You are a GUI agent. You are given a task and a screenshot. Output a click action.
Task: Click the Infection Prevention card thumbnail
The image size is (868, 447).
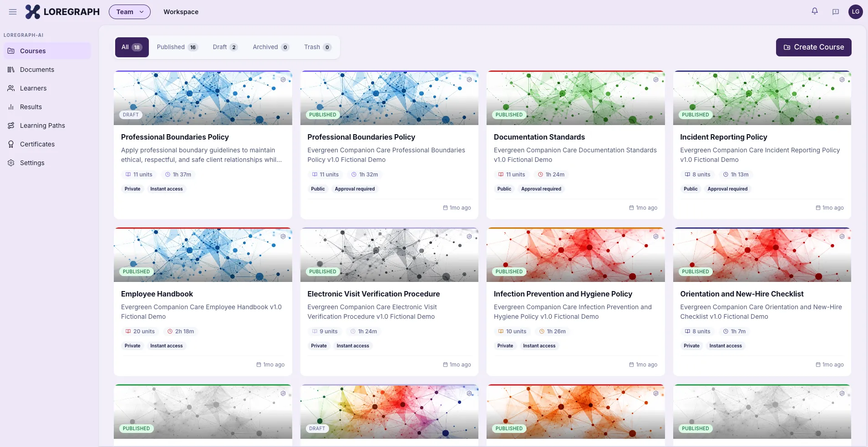[576, 255]
